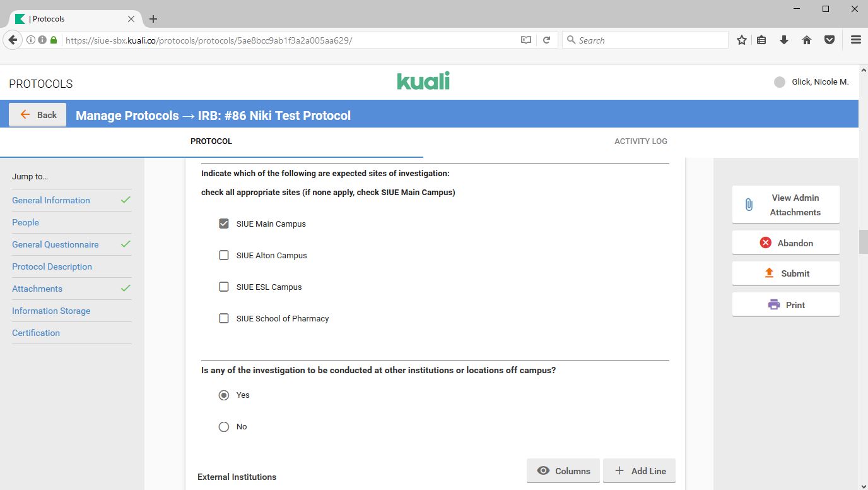
Task: Jump to the Protocol Description section
Action: pos(52,266)
